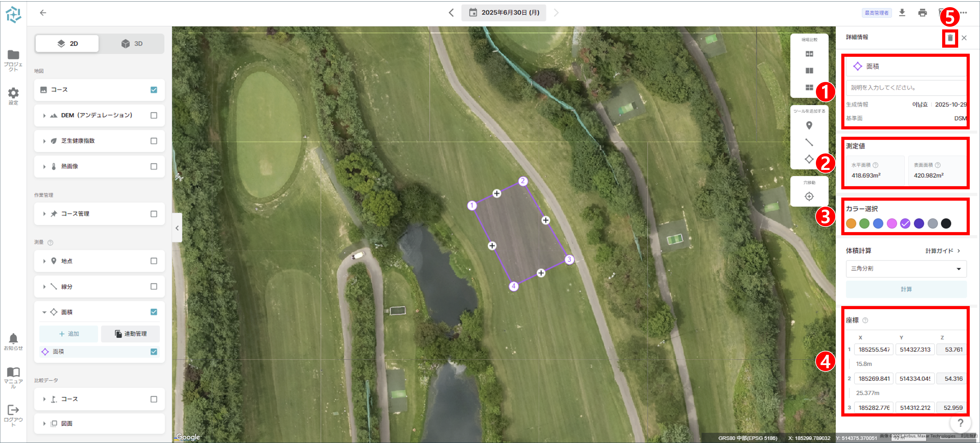The image size is (980, 443).
Task: Open the hole move crosshair tool
Action: [x=809, y=196]
